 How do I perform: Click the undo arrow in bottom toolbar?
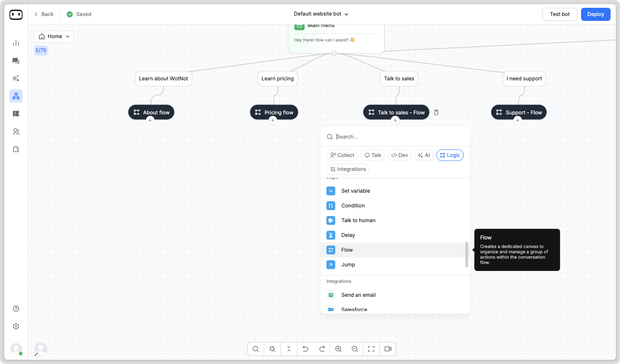[x=305, y=349]
